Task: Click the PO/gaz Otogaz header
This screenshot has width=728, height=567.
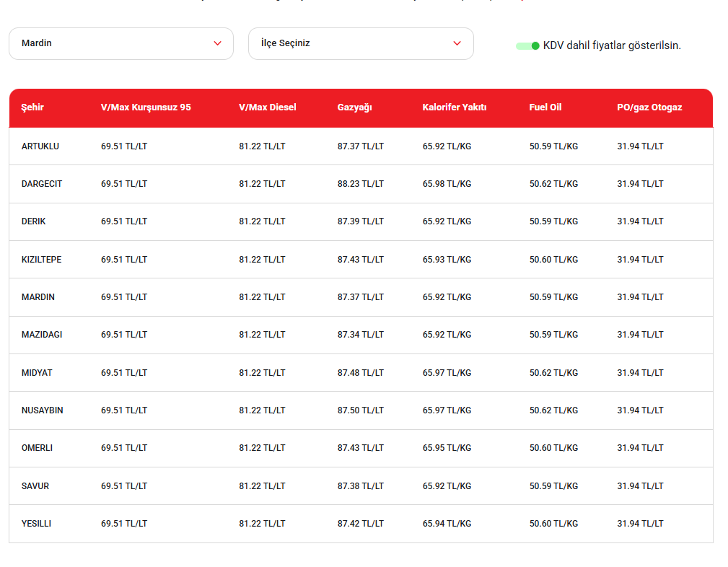Action: point(649,107)
